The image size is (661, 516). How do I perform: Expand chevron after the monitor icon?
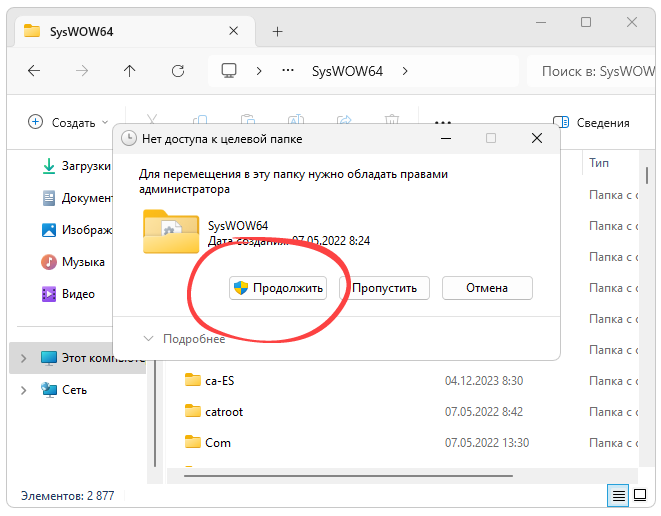coord(259,71)
